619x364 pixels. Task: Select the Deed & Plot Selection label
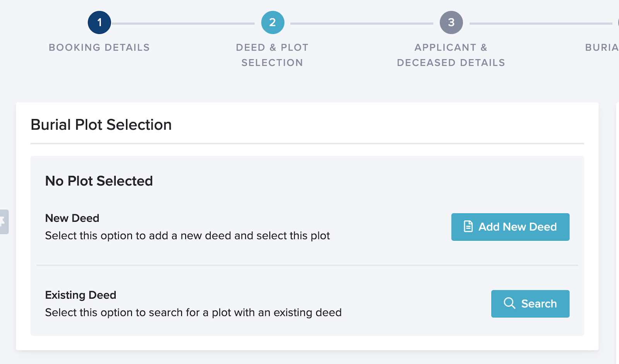[272, 55]
